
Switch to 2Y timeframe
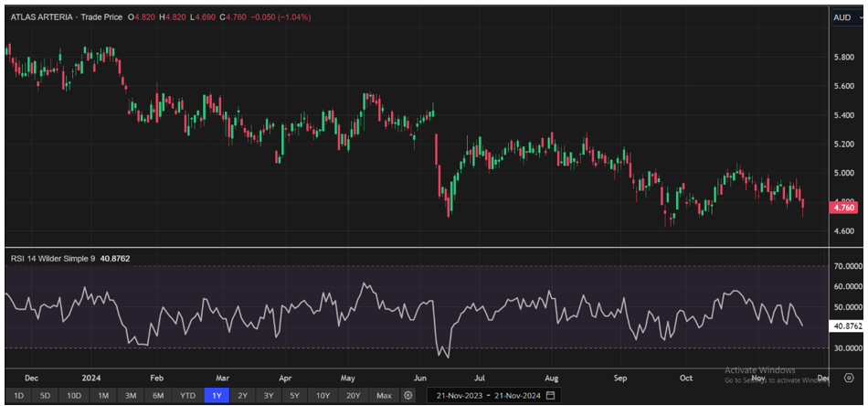(x=242, y=395)
